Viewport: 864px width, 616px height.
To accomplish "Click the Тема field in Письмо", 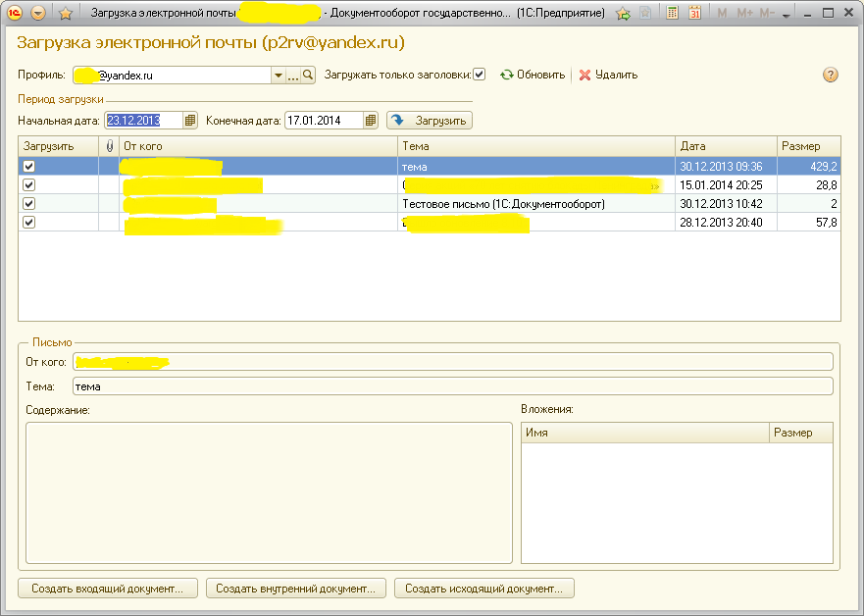I will click(x=452, y=386).
